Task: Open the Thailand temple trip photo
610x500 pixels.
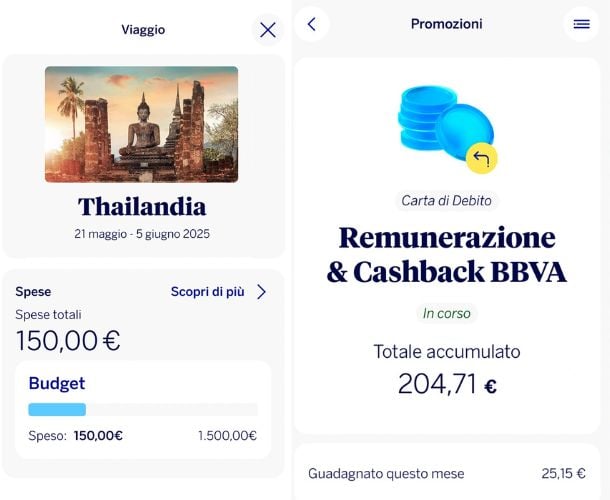Action: pyautogui.click(x=141, y=124)
